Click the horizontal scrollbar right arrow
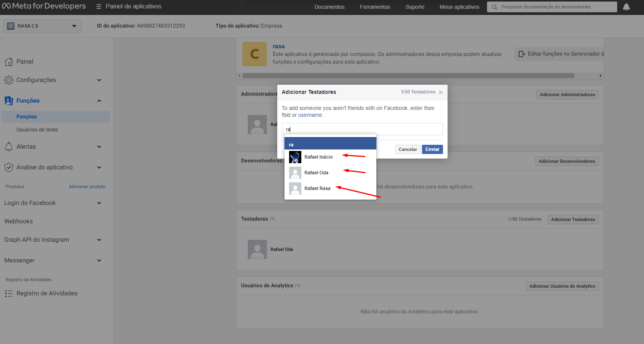The image size is (644, 344). click(x=600, y=76)
